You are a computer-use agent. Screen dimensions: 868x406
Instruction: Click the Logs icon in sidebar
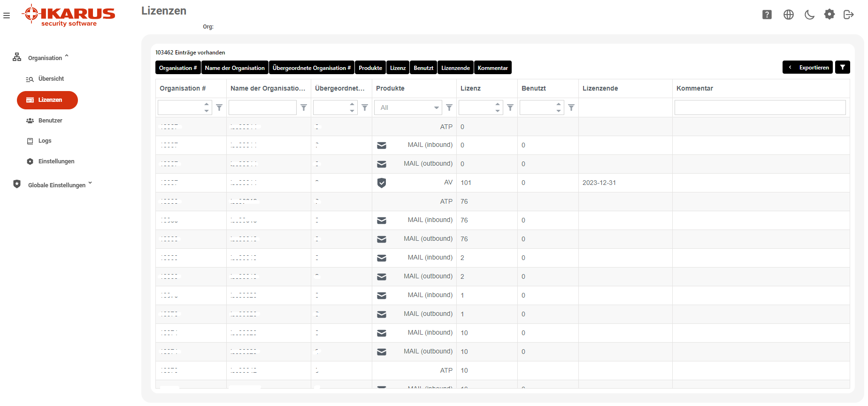tap(30, 141)
